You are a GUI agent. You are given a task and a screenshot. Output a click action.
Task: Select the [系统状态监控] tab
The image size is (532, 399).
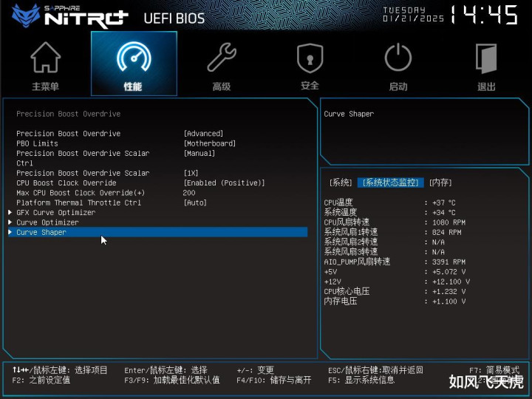point(391,183)
